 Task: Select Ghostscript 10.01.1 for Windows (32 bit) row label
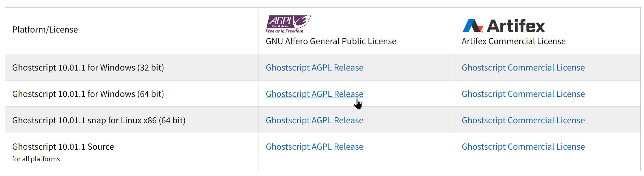click(88, 67)
